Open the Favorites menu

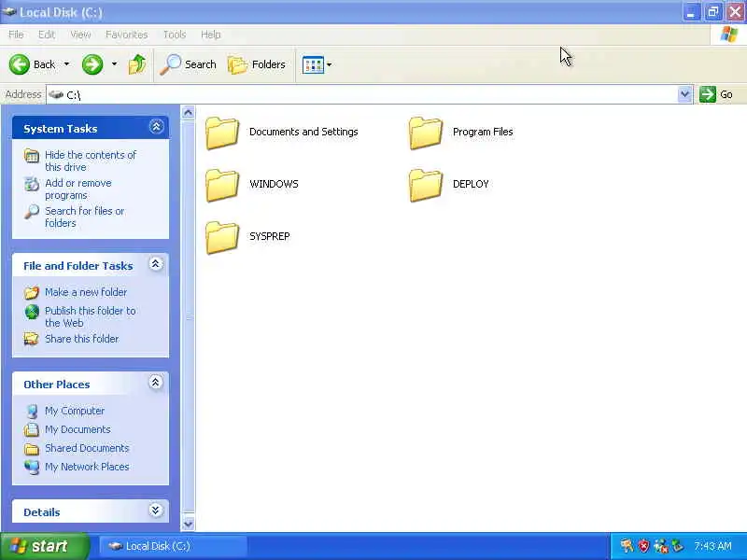[x=127, y=35]
